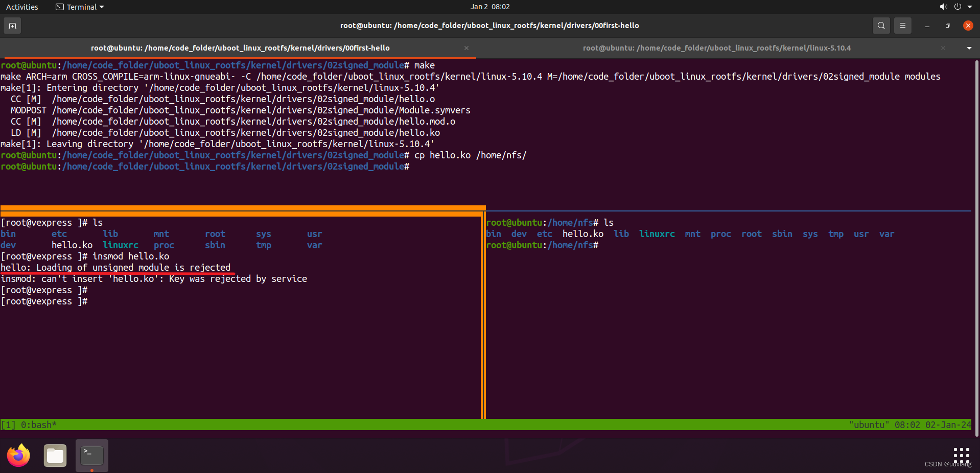Click 'proc' in the /home/nfs pane listing

pos(721,234)
